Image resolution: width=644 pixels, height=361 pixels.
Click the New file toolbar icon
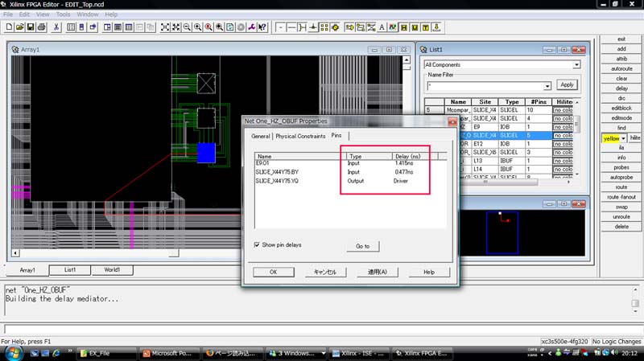coord(9,27)
